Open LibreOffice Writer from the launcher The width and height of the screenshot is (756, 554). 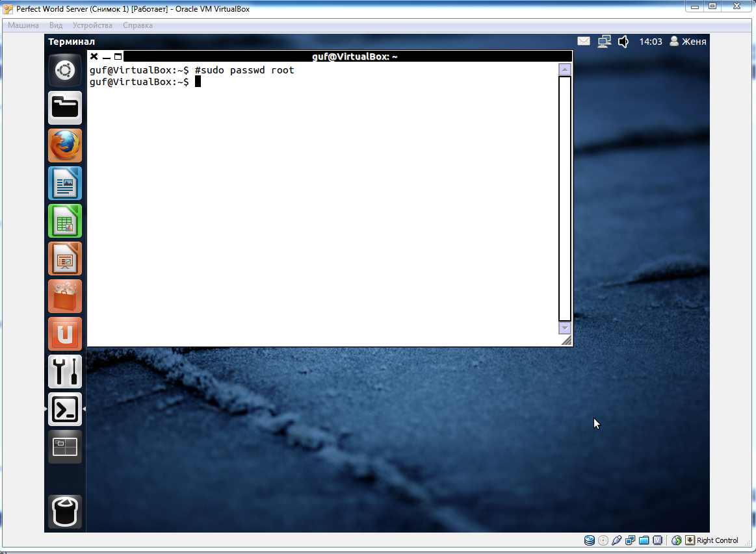click(65, 183)
